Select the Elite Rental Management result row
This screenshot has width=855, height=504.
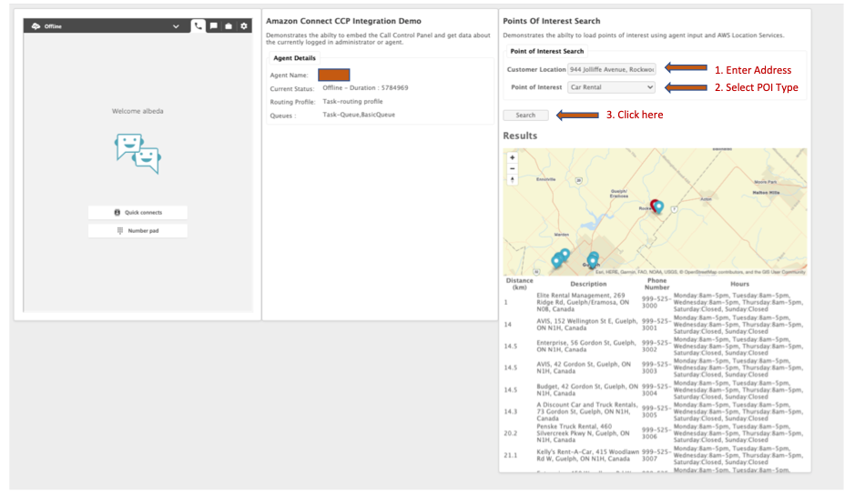(655, 302)
